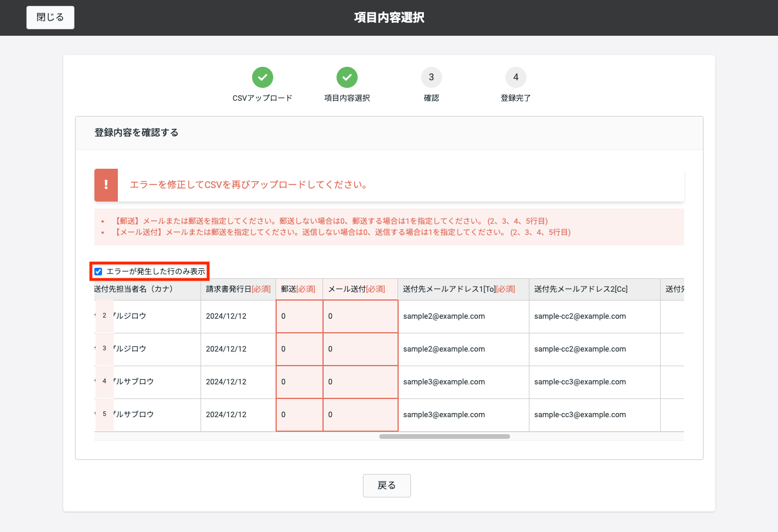Click the 登録内容を確認する panel heading
778x532 pixels.
[x=137, y=132]
